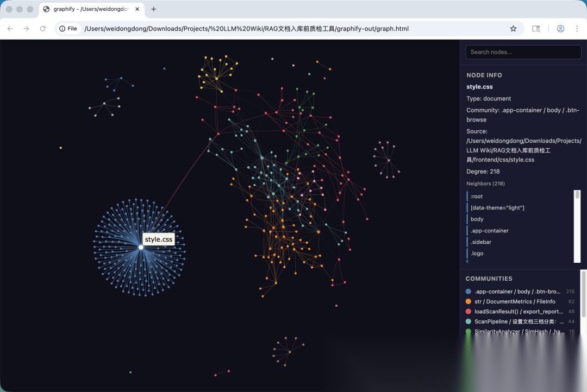This screenshot has width=587, height=392.
Task: Click the isolated green node at bottom
Action: click(x=130, y=372)
